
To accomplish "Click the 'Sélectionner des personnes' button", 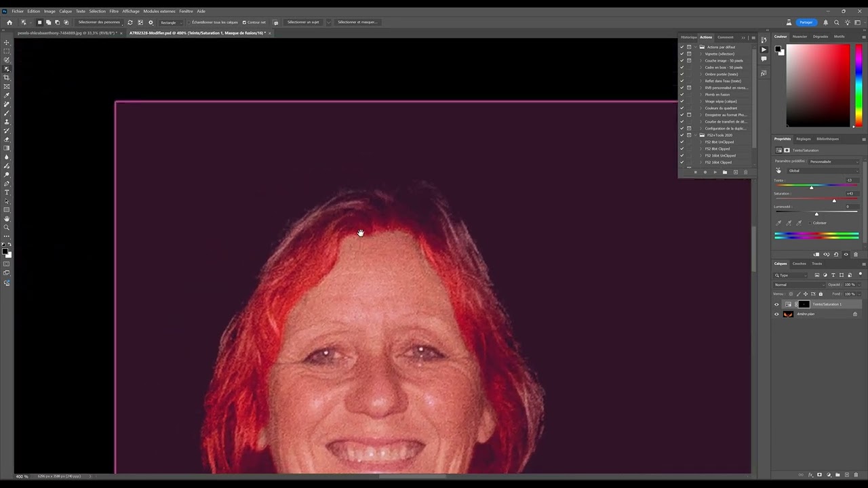I will point(99,22).
